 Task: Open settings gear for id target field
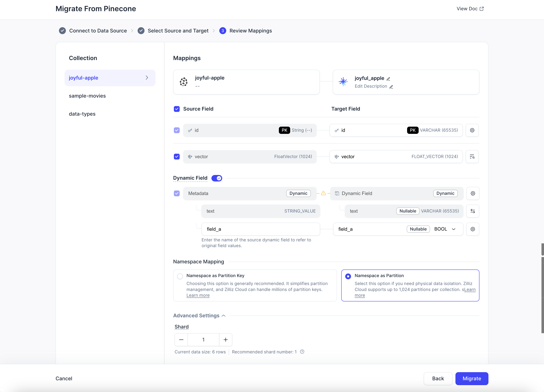(x=472, y=130)
